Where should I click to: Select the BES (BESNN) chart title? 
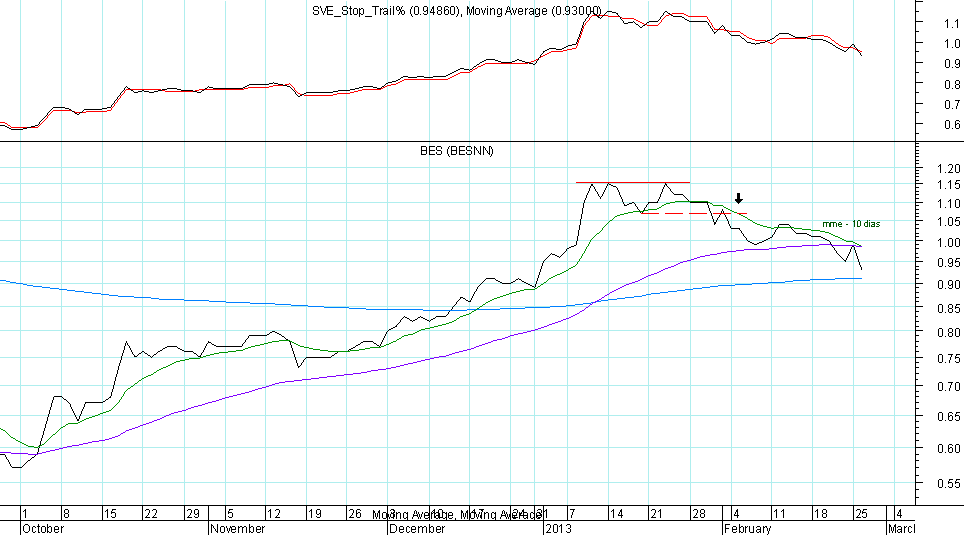pos(457,151)
